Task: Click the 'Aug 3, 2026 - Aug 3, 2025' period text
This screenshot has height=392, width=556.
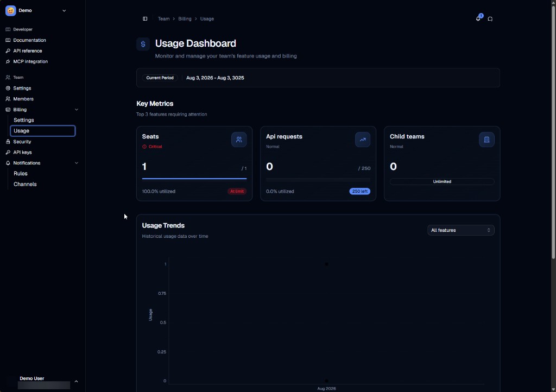Action: pyautogui.click(x=215, y=78)
